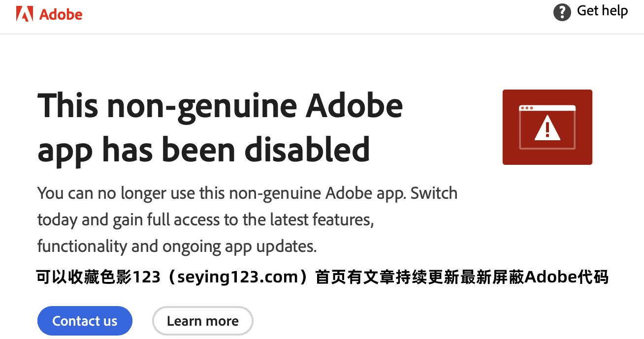Click the 首页有文章持续更新 Chinese text

[x=387, y=277]
